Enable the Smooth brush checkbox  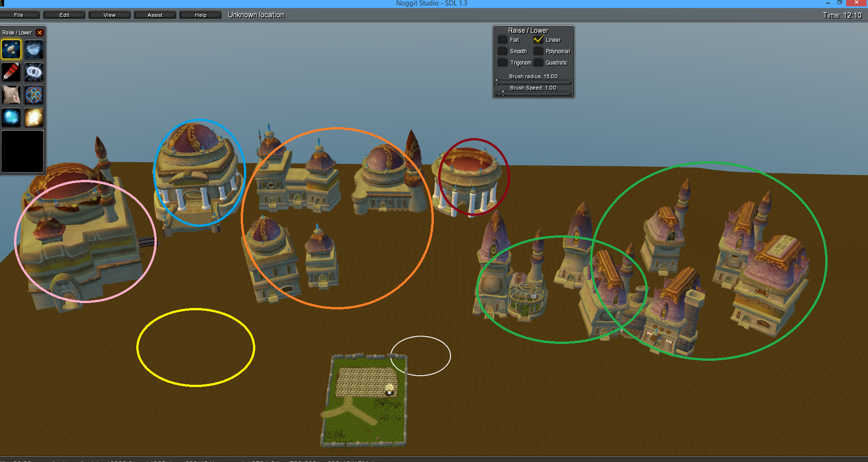(502, 51)
